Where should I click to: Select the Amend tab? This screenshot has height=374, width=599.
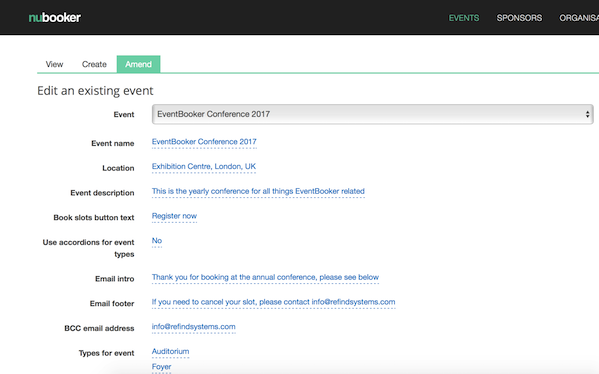pyautogui.click(x=138, y=64)
